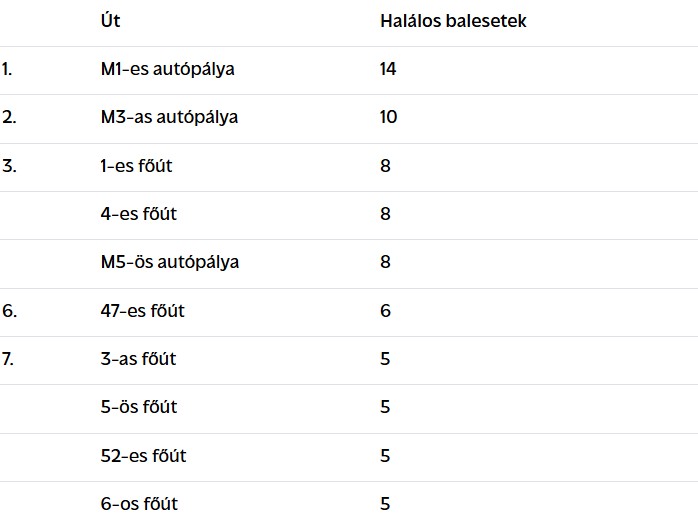Image resolution: width=698 pixels, height=525 pixels.
Task: Click the fatal accident count for M5-ös autópálya
Action: [385, 262]
